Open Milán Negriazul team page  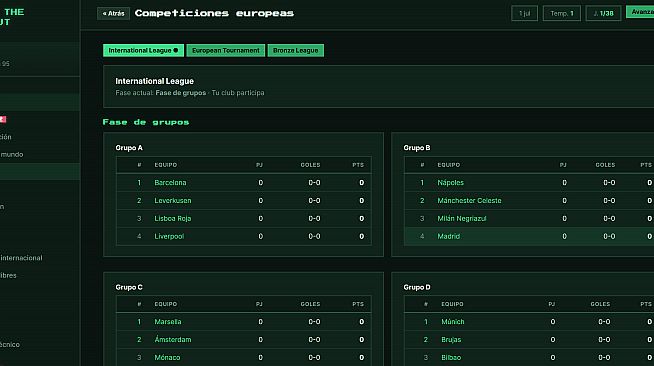coord(462,218)
